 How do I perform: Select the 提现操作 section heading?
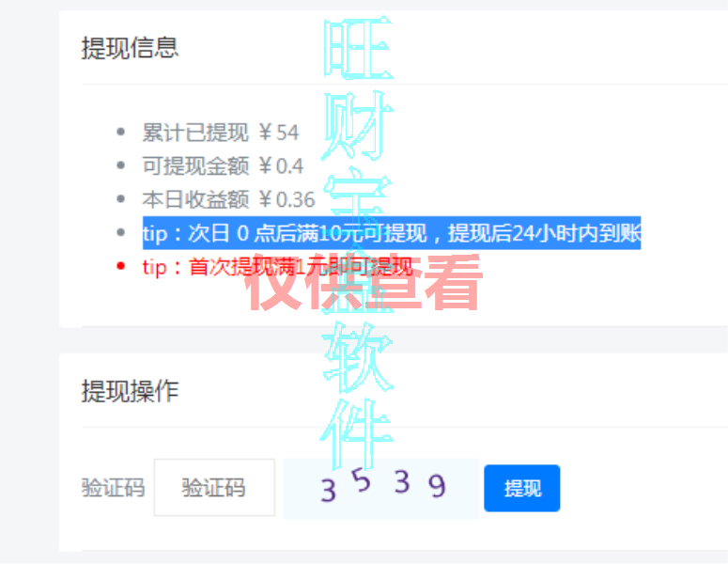click(x=130, y=391)
